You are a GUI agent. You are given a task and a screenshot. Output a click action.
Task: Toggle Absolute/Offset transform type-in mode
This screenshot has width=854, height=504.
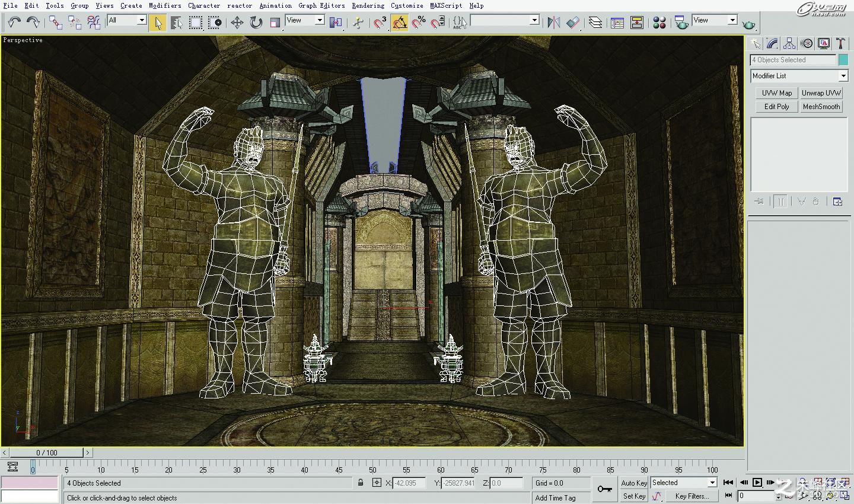[x=377, y=483]
